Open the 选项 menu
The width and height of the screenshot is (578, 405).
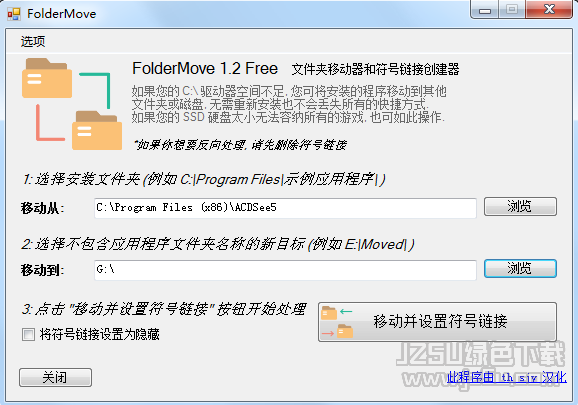tap(33, 41)
